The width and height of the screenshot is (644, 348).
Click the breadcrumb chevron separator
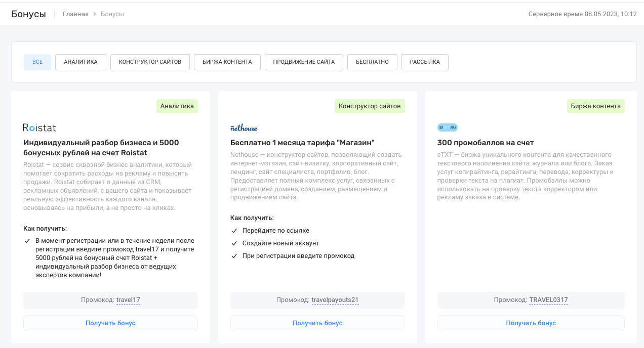coord(95,14)
